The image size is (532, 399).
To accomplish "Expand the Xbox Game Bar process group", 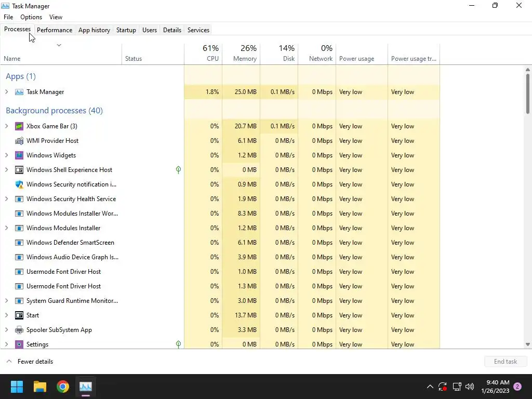I will [x=6, y=126].
